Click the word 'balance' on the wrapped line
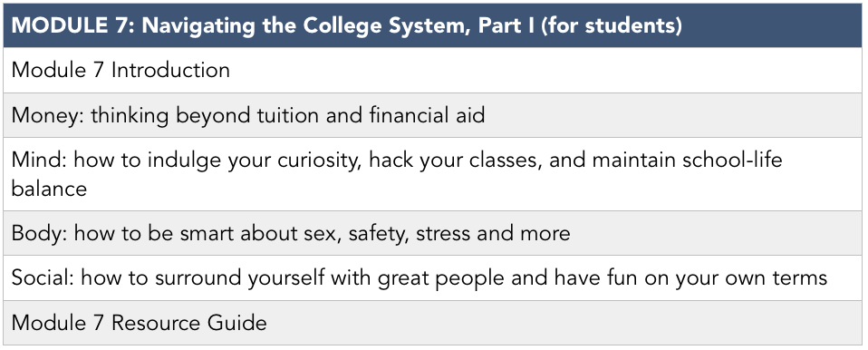 tap(49, 189)
